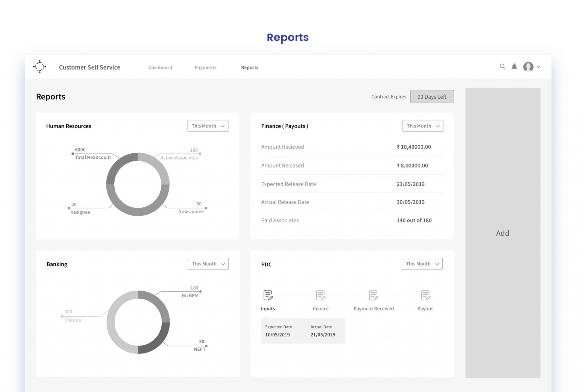Select the Reports navigation item
Image resolution: width=581 pixels, height=392 pixels.
click(249, 67)
